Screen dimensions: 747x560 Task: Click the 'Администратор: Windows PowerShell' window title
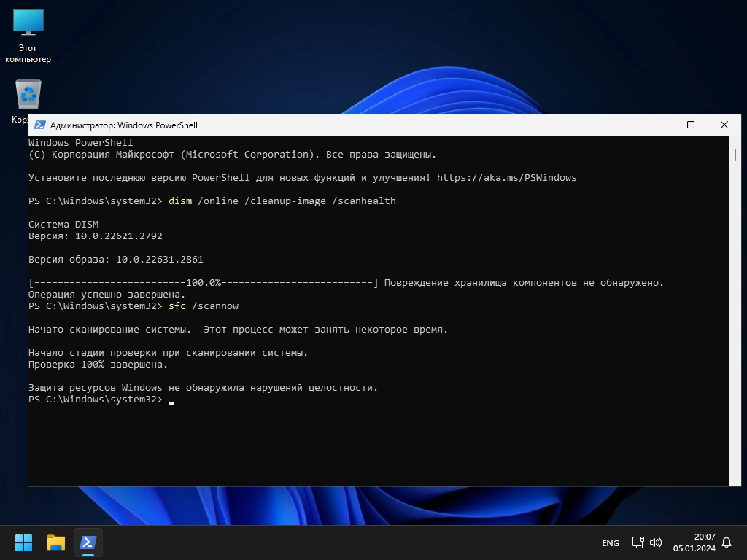click(x=124, y=125)
